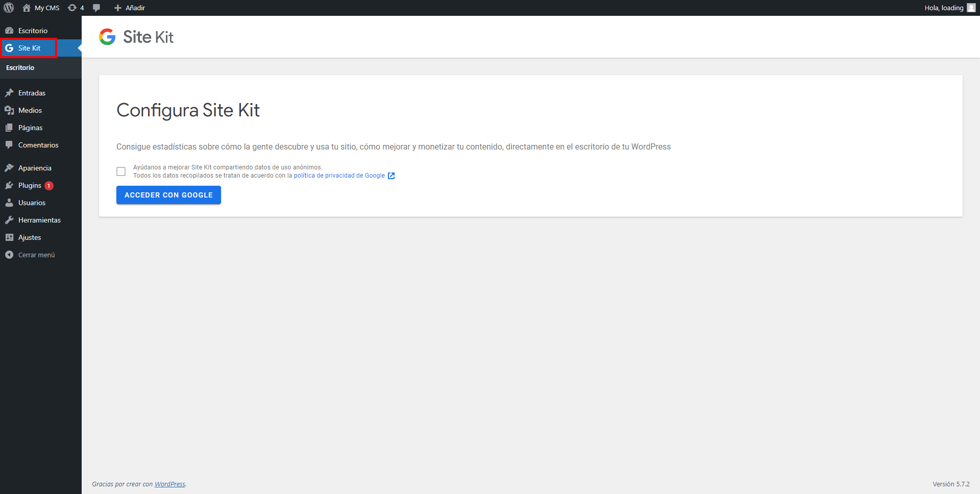980x494 pixels.
Task: Select Site Kit in the sidebar
Action: tap(41, 48)
